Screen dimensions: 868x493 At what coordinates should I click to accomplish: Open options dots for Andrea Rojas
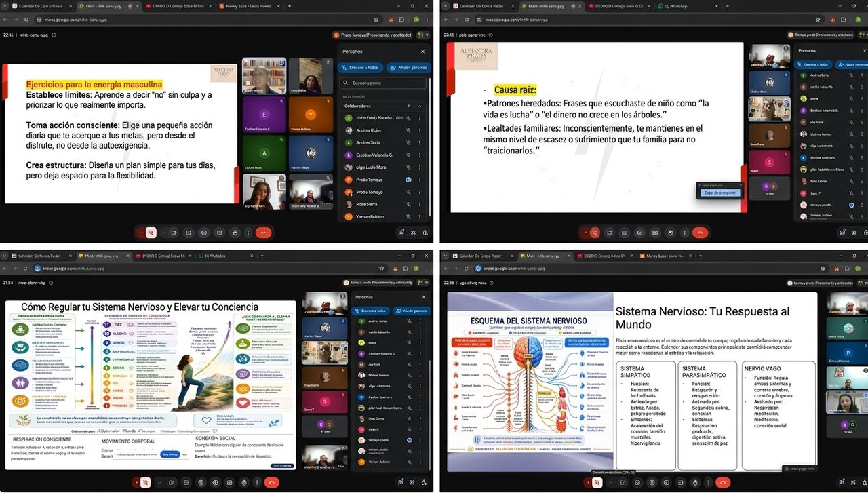pos(419,130)
